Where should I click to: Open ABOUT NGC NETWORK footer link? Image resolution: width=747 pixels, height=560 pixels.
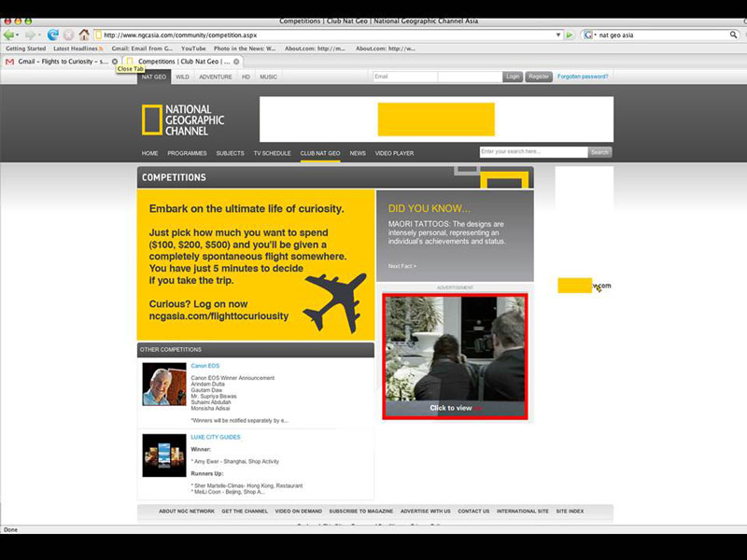[x=186, y=511]
